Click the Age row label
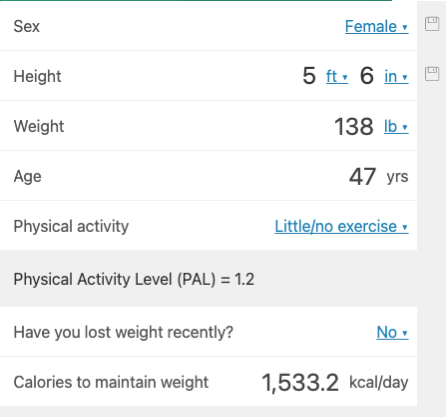This screenshot has height=418, width=446. 27,177
